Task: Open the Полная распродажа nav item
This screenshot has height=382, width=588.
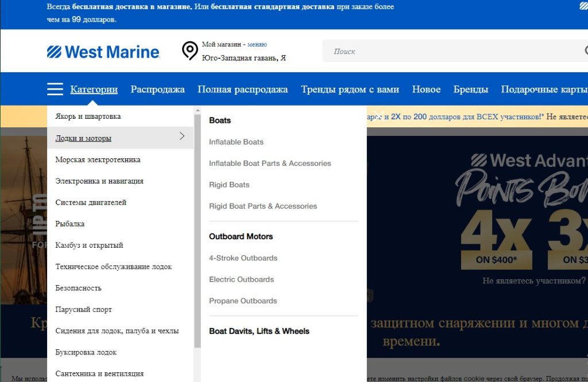Action: pos(243,89)
